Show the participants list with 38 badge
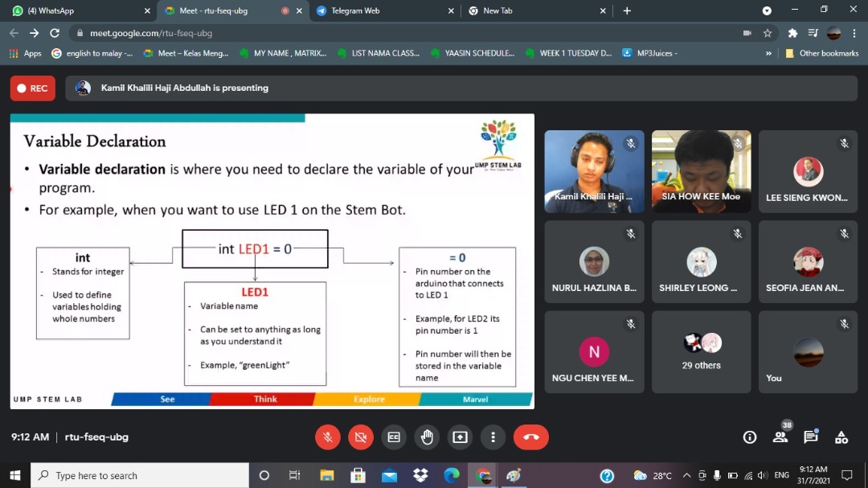The width and height of the screenshot is (868, 488). coord(780,437)
